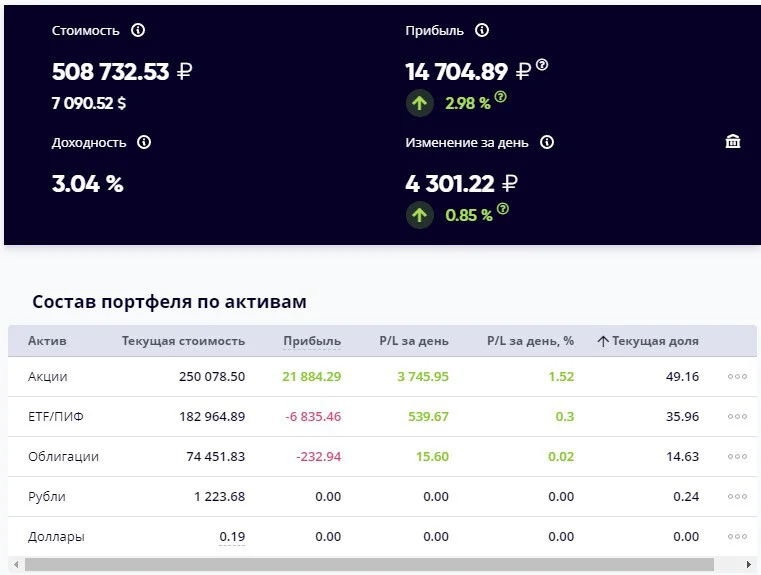Click the info icon next to Стоимость

(x=138, y=30)
